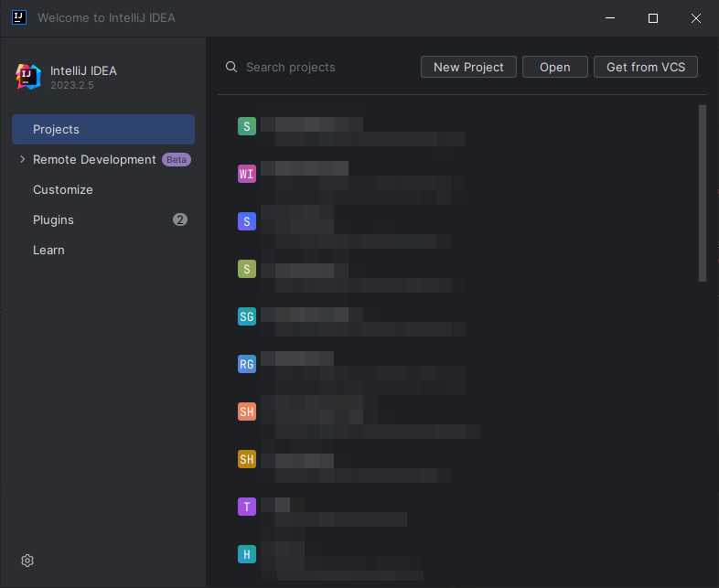
Task: Click the Open button
Action: coord(555,67)
